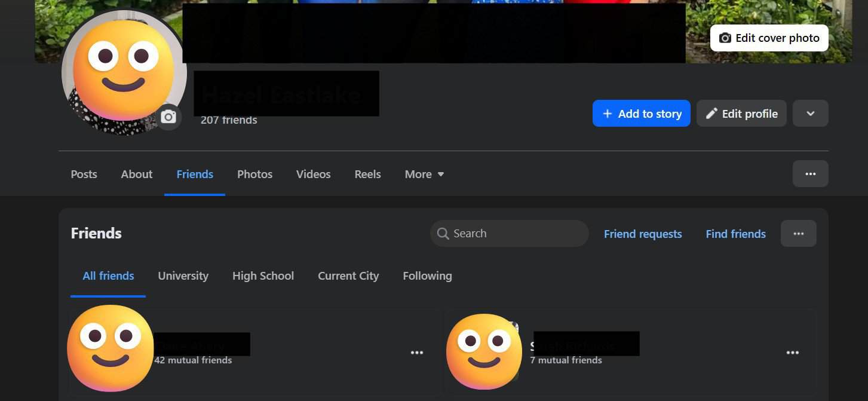
Task: Click the Find friends link
Action: point(735,234)
